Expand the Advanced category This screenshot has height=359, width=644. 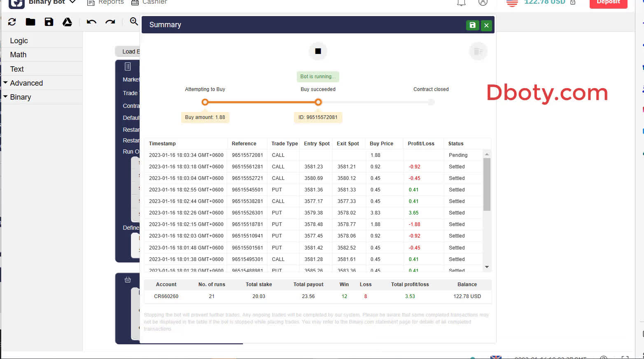point(26,83)
